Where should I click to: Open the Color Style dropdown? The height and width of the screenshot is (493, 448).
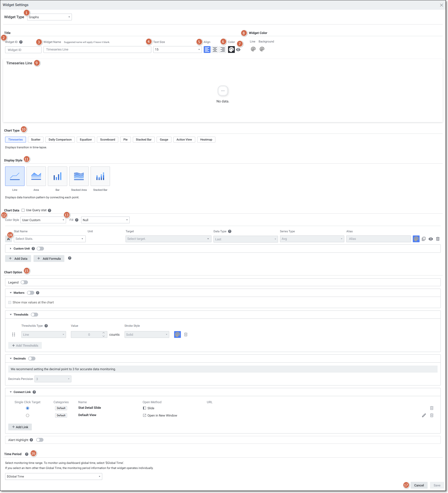(43, 220)
